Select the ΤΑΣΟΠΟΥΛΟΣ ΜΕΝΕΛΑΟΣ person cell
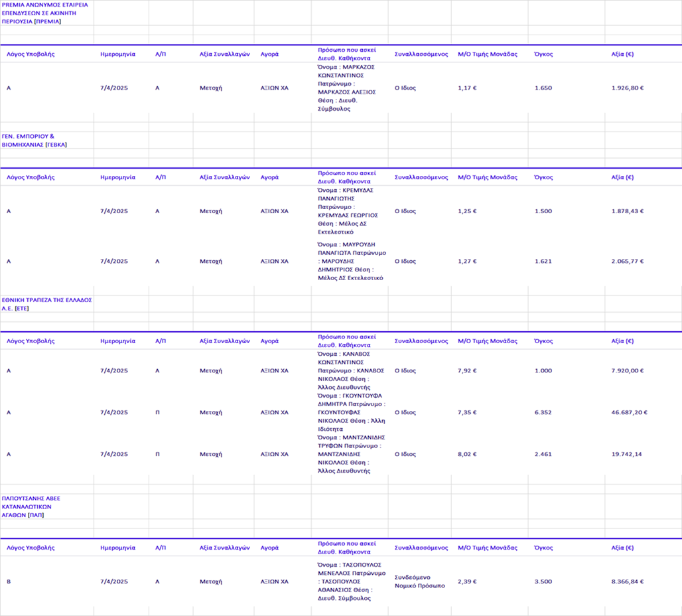Screen dimensions: 682x616 click(352, 581)
